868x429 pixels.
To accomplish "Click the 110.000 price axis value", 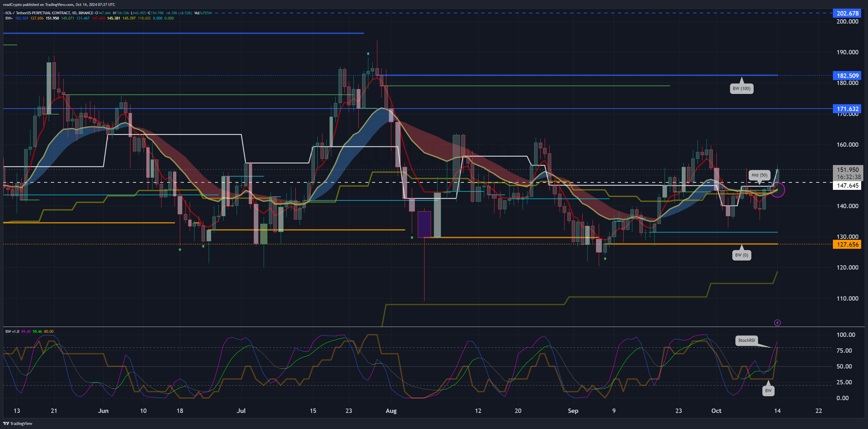I will (848, 298).
